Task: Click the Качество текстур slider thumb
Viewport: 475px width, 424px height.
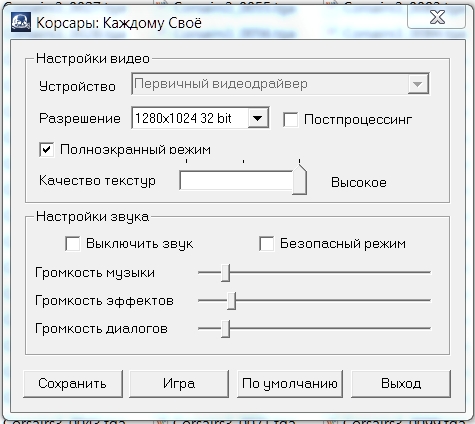Action: [x=299, y=179]
